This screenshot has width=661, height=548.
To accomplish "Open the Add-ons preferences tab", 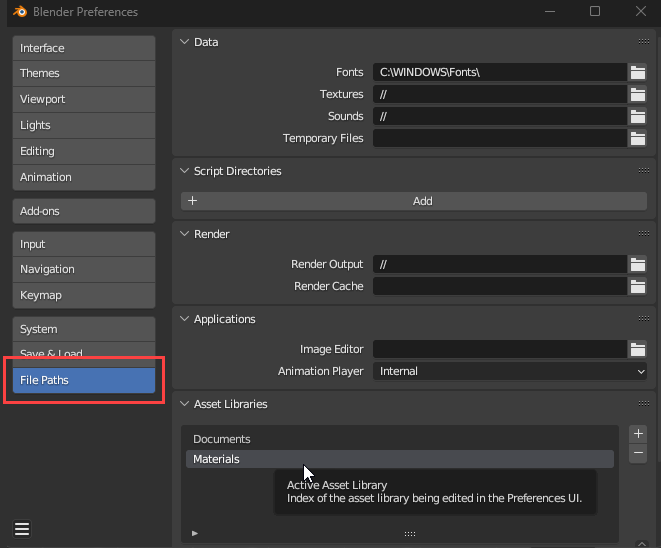I will pyautogui.click(x=84, y=211).
